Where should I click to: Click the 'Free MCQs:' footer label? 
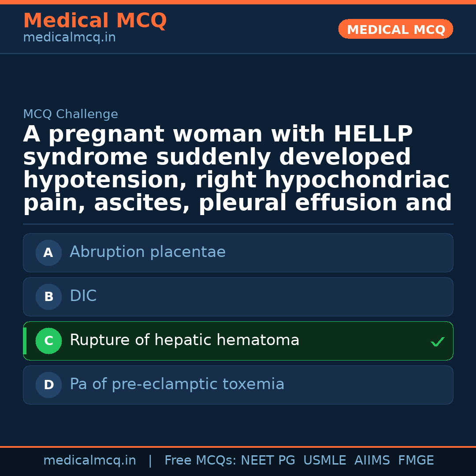[201, 461]
